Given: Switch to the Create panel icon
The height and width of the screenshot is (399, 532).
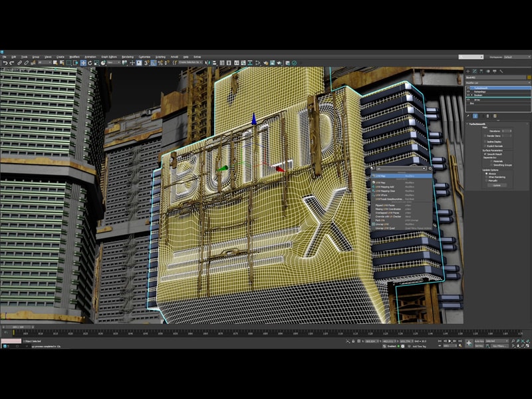Looking at the screenshot, I should (468, 71).
